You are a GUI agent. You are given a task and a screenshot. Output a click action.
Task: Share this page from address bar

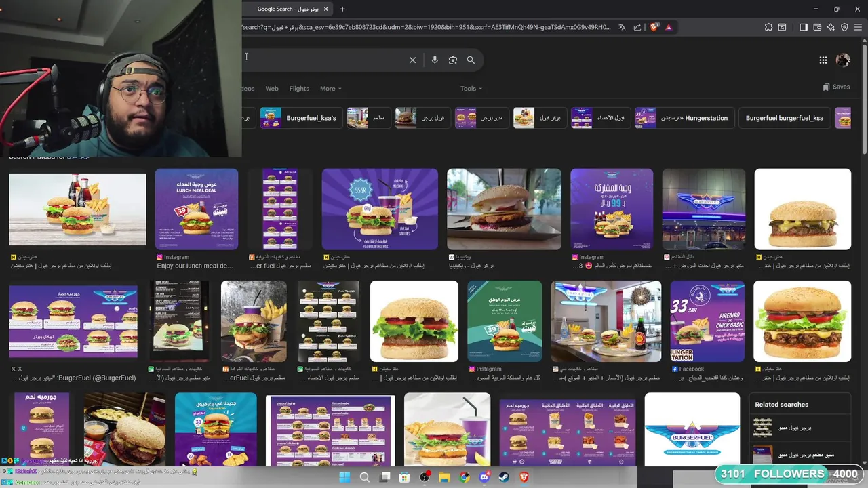637,27
